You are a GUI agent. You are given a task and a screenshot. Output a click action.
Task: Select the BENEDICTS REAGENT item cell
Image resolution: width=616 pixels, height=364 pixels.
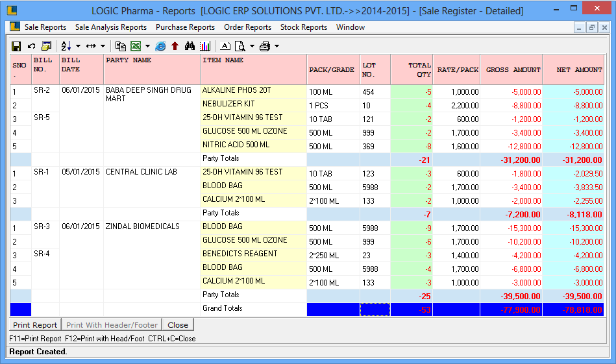point(253,254)
